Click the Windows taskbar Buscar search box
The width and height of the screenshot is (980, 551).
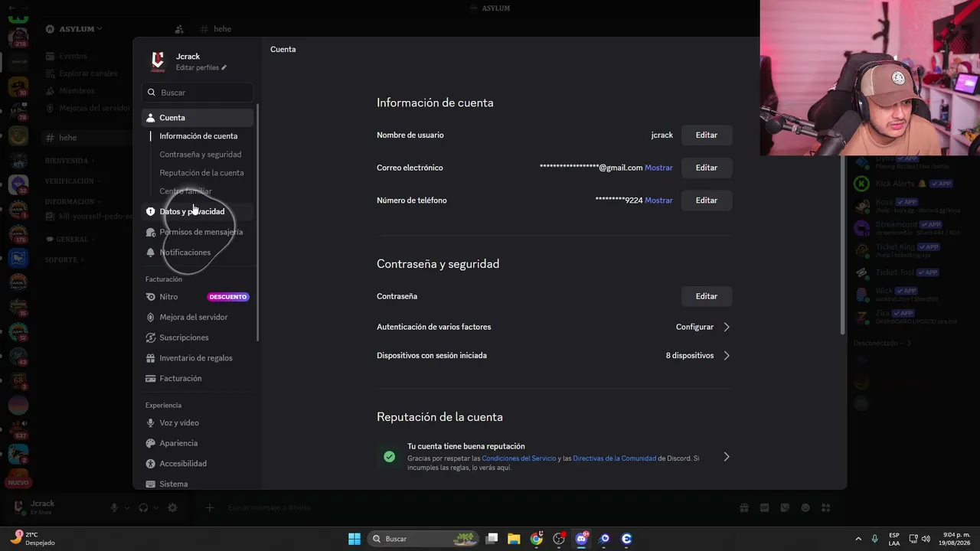coord(424,539)
